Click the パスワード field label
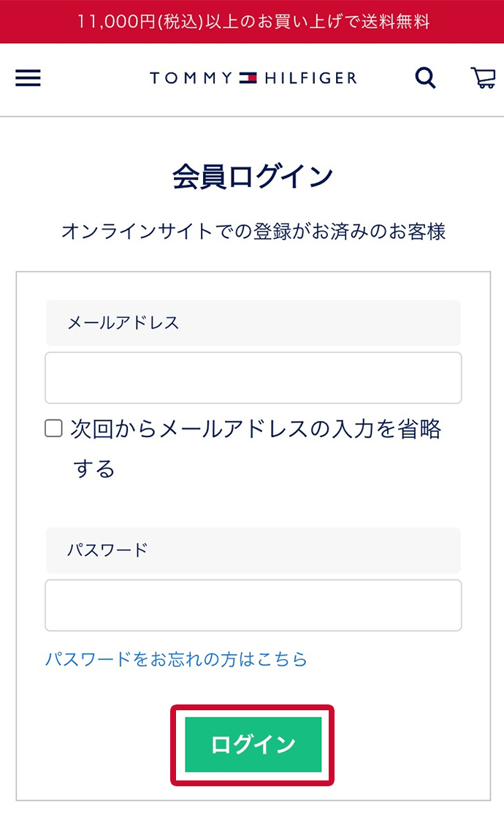Screen dimensions: 504x825 coord(107,550)
